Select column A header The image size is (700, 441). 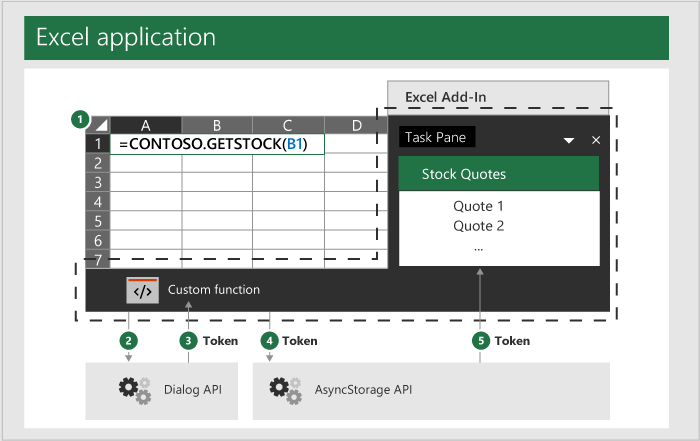pyautogui.click(x=146, y=125)
